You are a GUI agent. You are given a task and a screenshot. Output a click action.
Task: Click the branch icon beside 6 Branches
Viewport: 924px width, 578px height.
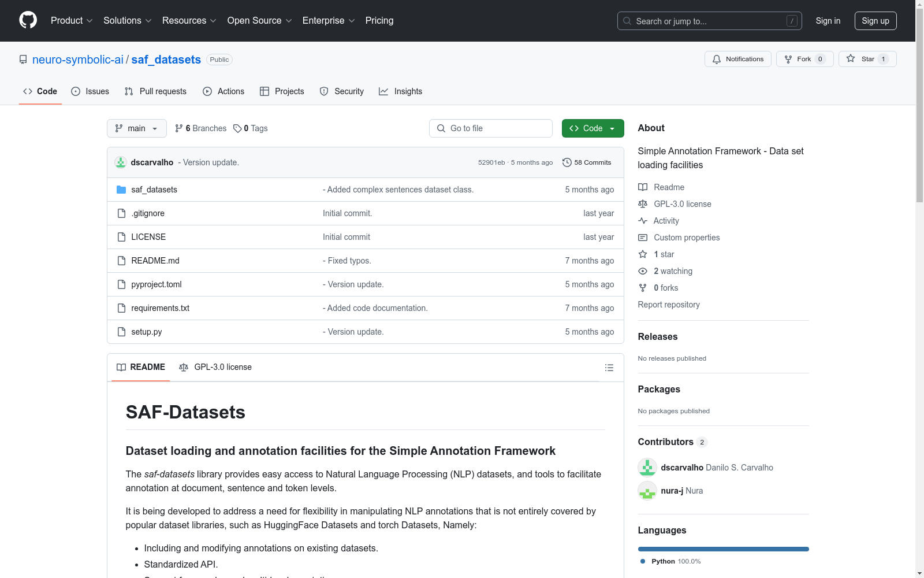pyautogui.click(x=179, y=128)
